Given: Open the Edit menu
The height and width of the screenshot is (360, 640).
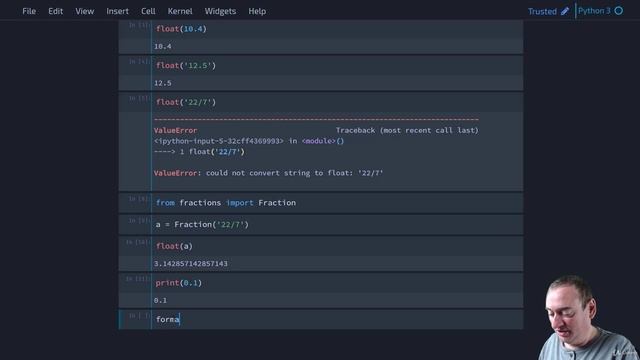Looking at the screenshot, I should click(x=56, y=11).
